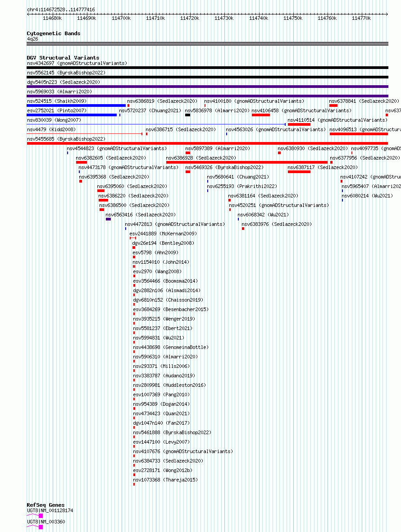The height and width of the screenshot is (532, 401).
Task: Click nsv6377956 Sedlazeck2020 label
Action: click(x=365, y=158)
